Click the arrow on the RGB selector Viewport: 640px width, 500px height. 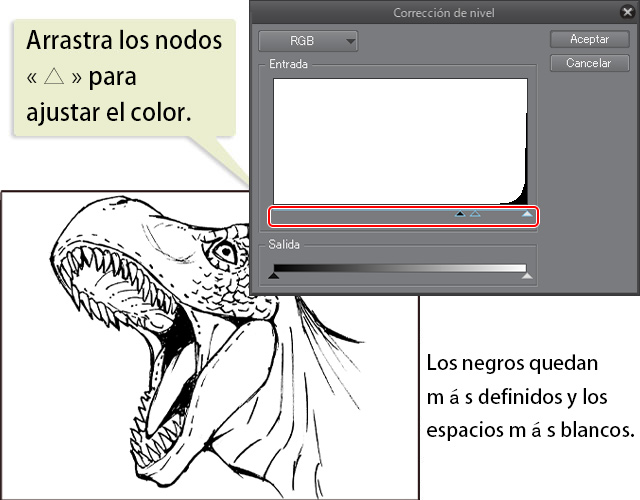[349, 42]
